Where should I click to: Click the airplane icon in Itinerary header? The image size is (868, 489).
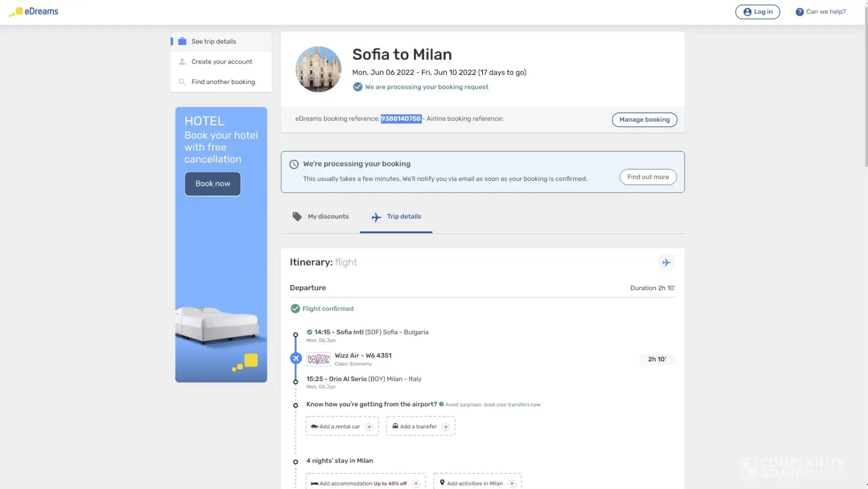pyautogui.click(x=666, y=263)
